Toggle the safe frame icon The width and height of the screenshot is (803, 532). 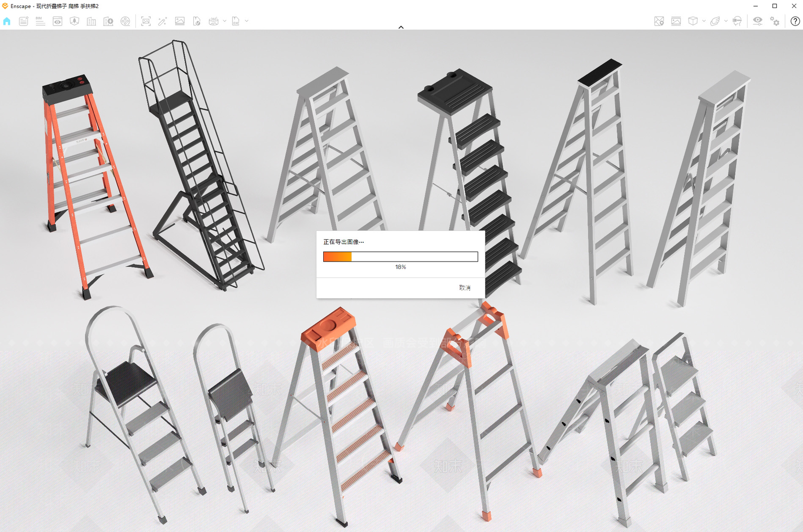pyautogui.click(x=676, y=21)
